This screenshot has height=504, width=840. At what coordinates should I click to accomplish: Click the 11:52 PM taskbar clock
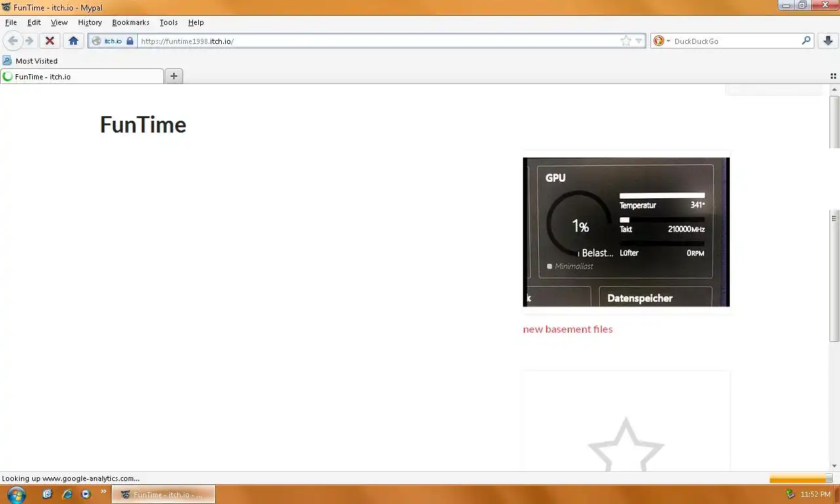(815, 495)
